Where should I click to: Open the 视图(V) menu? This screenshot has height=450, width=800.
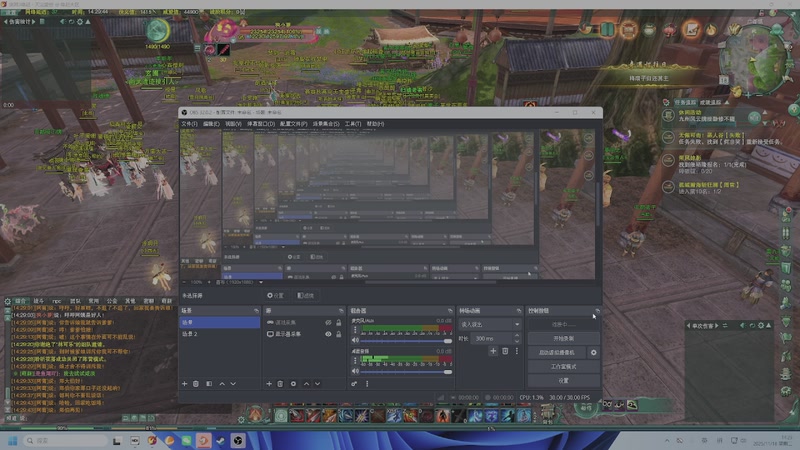click(233, 124)
